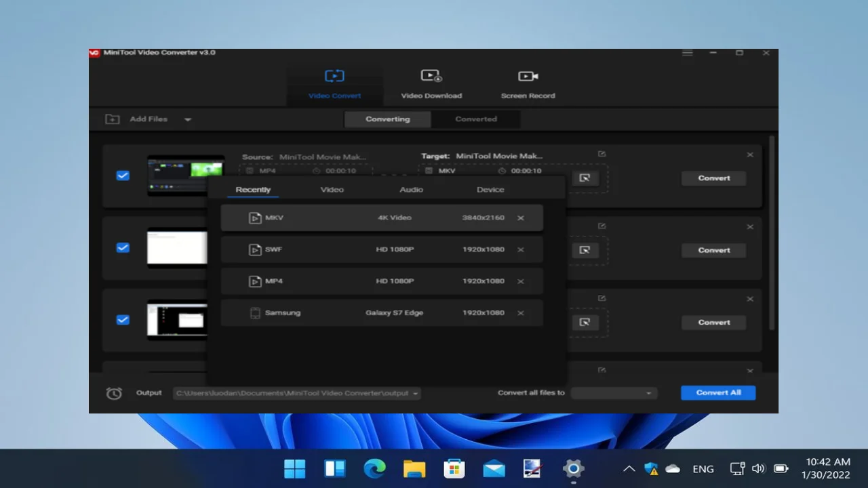Screen dimensions: 868x488
Task: Expand the Add Files dropdown arrow
Action: pos(188,119)
